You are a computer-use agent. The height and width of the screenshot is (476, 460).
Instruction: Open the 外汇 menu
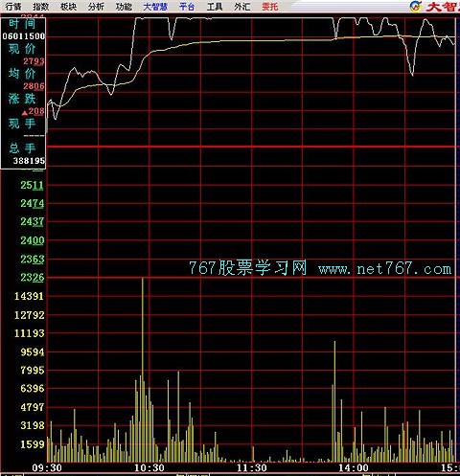(241, 7)
